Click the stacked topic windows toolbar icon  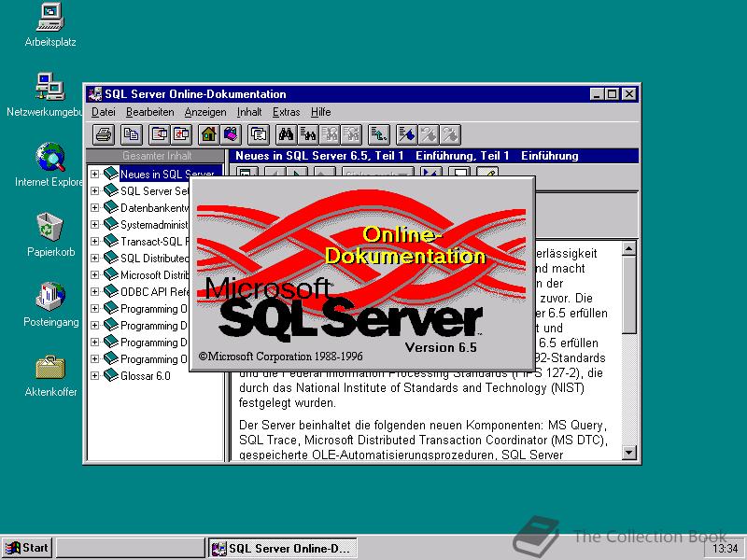coord(259,134)
